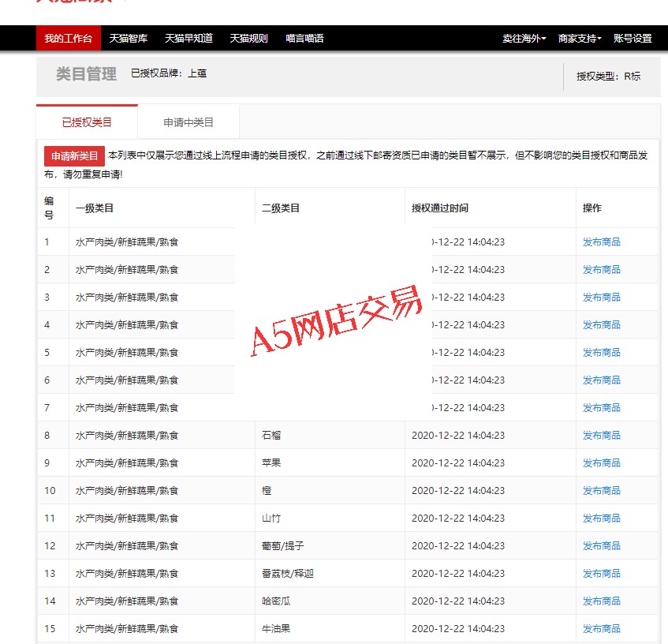
Task: Select the 已授权类目 tab
Action: coord(87,122)
